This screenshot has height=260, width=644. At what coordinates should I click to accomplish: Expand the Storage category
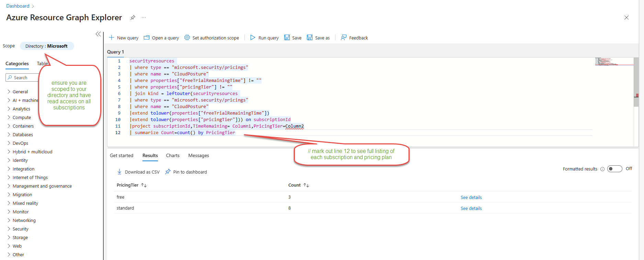click(x=9, y=237)
